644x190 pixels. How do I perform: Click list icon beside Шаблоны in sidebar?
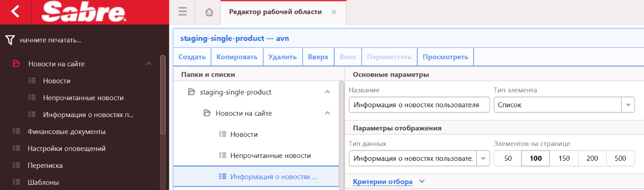click(17, 182)
